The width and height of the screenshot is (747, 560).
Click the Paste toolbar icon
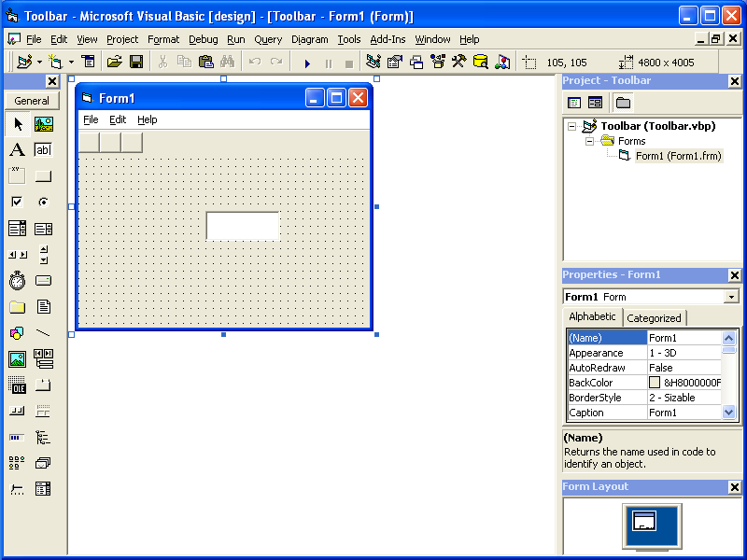pos(205,62)
